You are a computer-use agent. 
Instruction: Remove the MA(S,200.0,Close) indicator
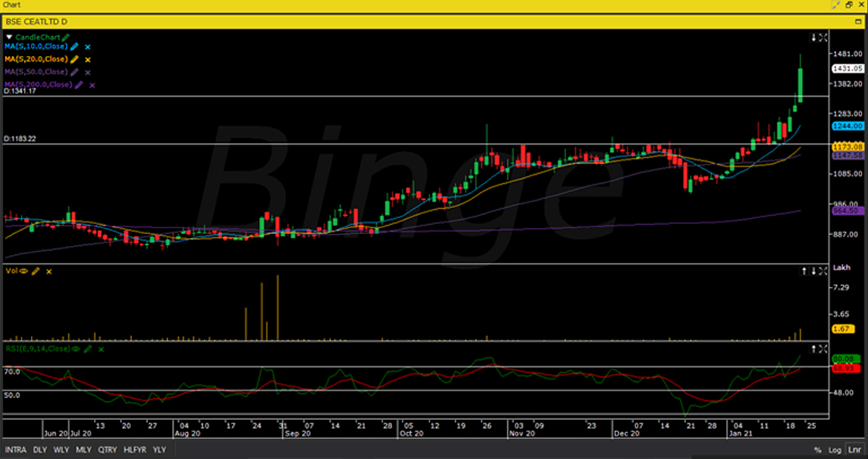coord(92,85)
